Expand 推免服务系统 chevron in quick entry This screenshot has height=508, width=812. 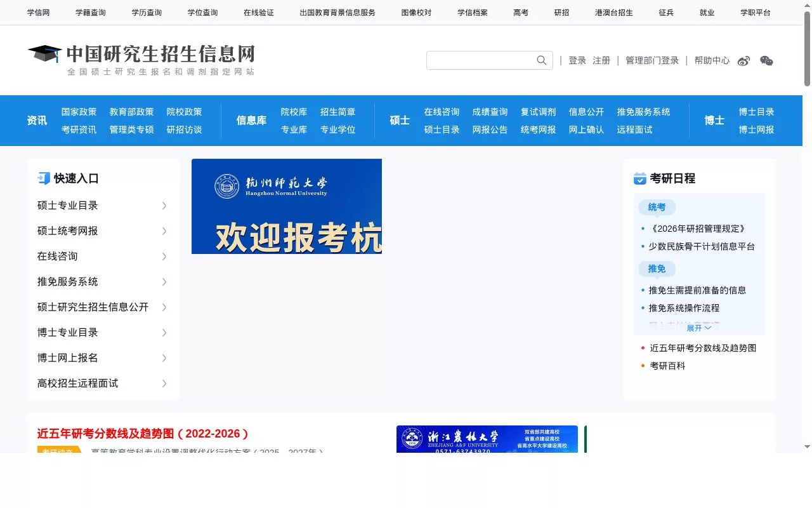click(x=164, y=282)
